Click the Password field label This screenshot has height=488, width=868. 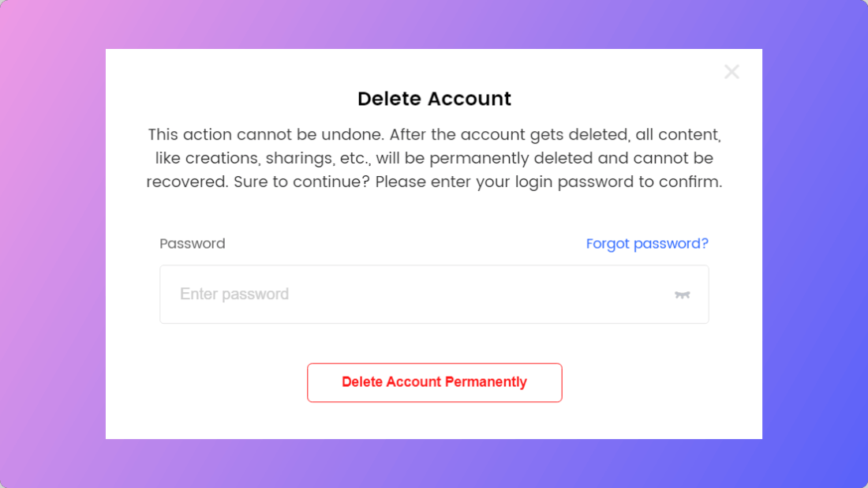pyautogui.click(x=193, y=243)
